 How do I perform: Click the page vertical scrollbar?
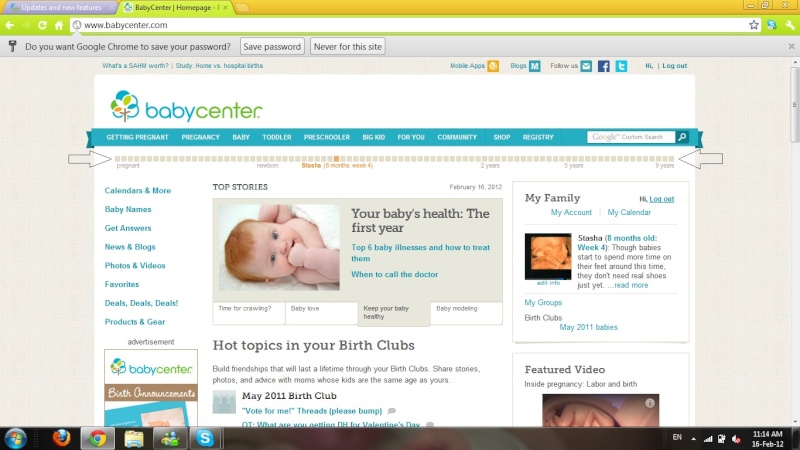[795, 105]
